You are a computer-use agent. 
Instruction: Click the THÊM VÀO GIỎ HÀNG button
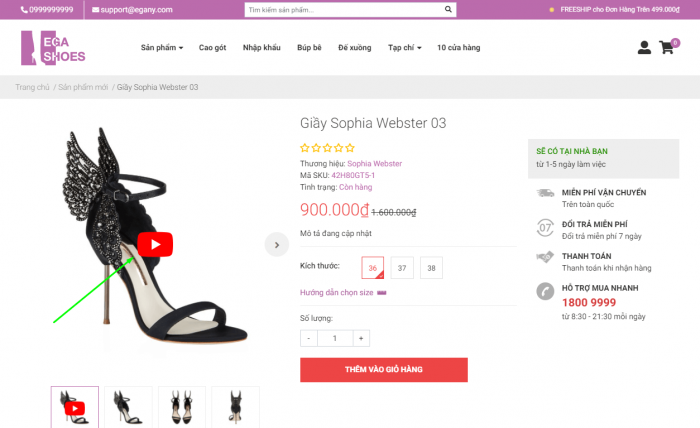coord(383,369)
